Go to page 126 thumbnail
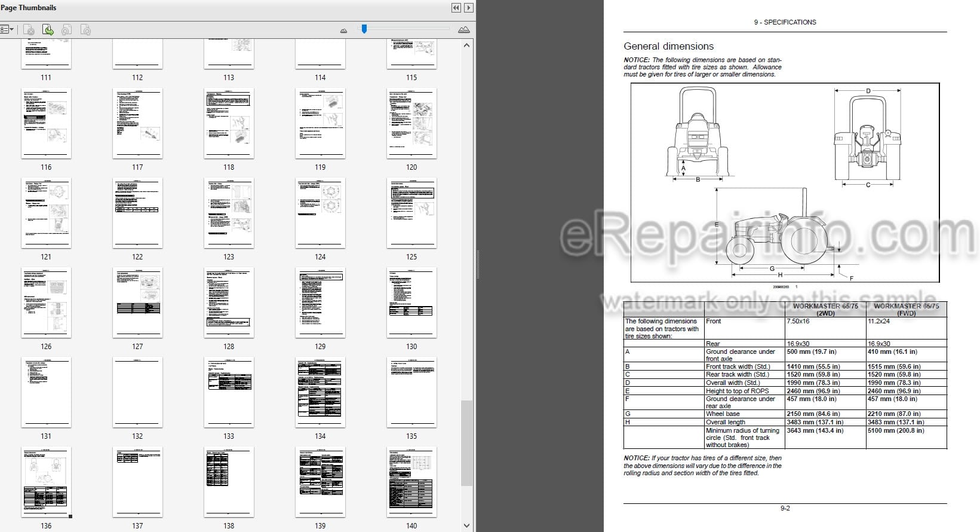Image resolution: width=980 pixels, height=532 pixels. pos(46,302)
